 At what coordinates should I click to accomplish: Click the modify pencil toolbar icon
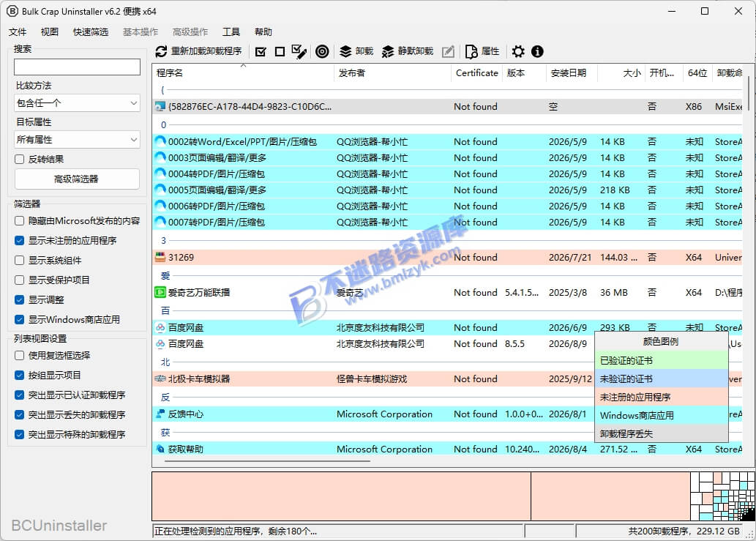(x=448, y=51)
